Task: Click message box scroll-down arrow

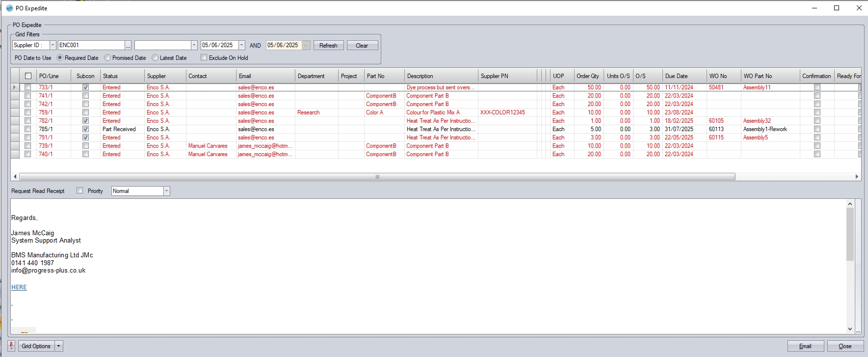Action: coord(850,329)
